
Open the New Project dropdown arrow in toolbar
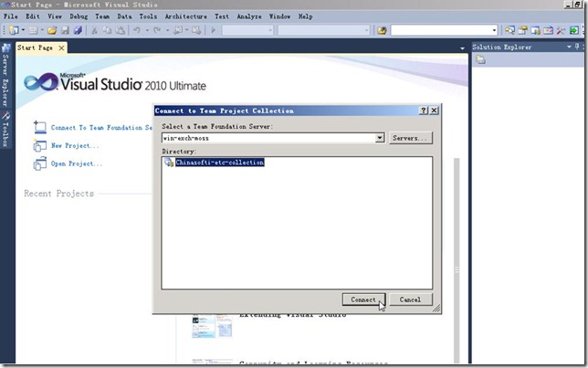(x=23, y=30)
